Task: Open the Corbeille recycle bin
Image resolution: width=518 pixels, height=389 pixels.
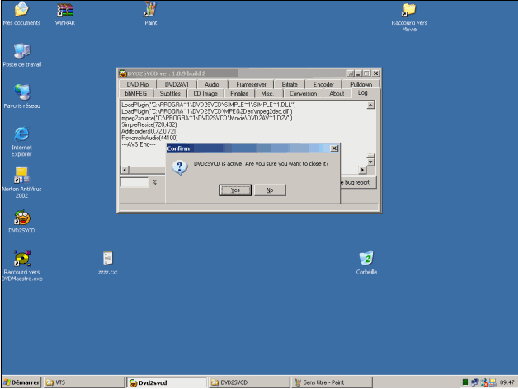Action: pyautogui.click(x=367, y=259)
